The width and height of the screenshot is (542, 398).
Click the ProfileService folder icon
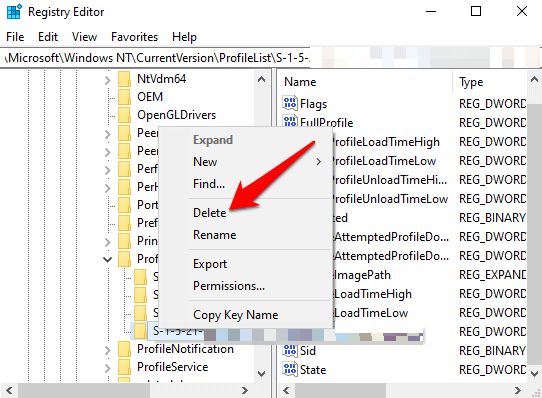tap(124, 367)
